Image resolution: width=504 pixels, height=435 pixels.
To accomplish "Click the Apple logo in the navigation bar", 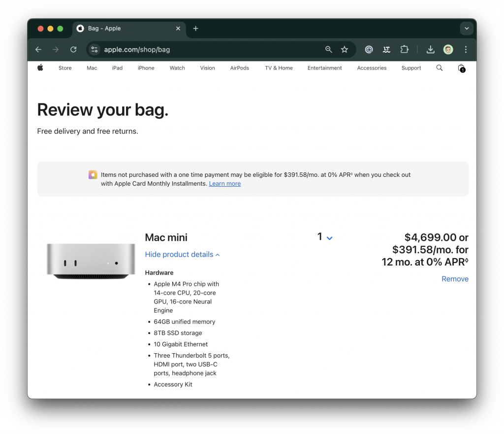I will tap(40, 67).
